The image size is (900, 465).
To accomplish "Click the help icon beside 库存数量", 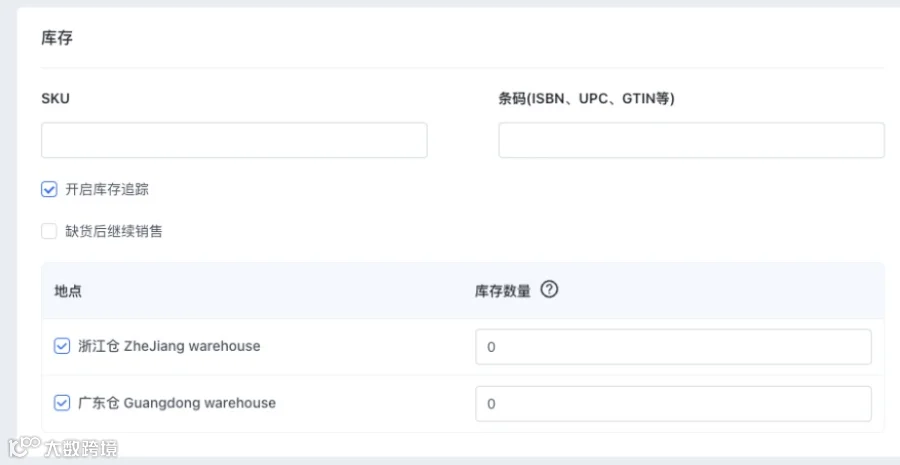I will (x=549, y=290).
